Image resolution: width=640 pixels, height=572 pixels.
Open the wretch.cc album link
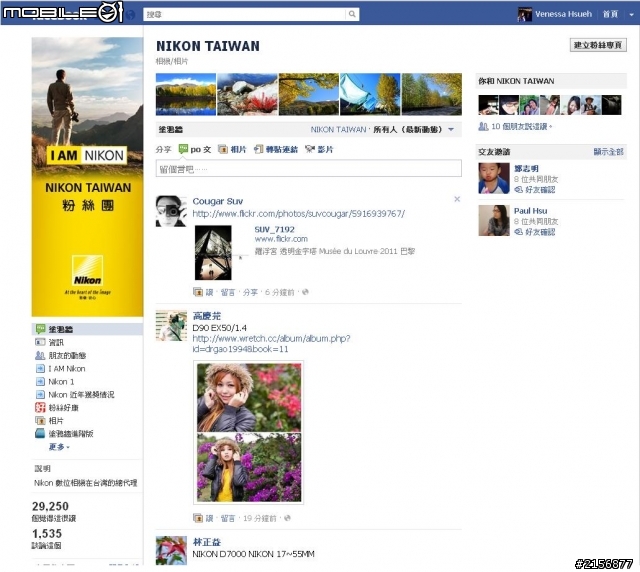click(271, 344)
